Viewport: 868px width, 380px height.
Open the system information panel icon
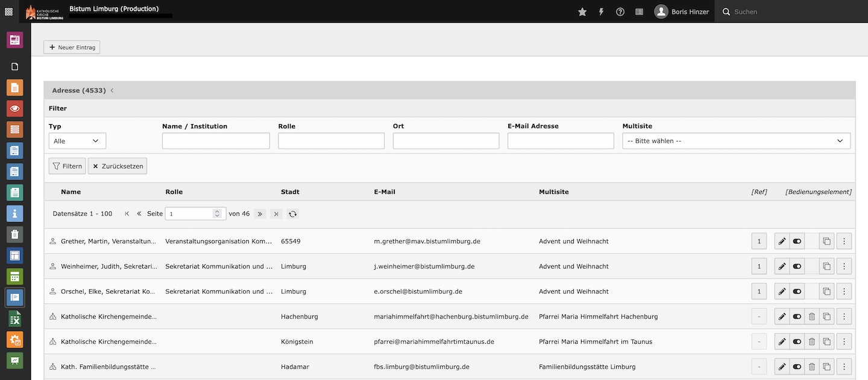pos(639,11)
